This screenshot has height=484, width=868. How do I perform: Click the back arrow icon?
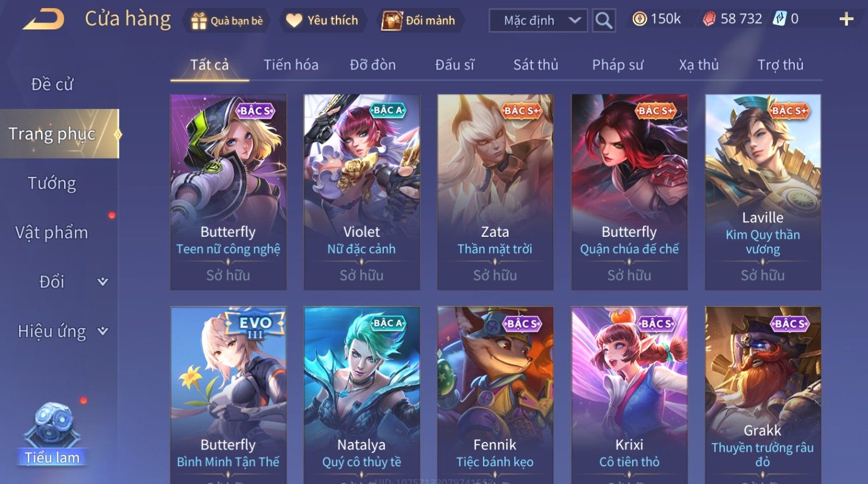pyautogui.click(x=43, y=20)
